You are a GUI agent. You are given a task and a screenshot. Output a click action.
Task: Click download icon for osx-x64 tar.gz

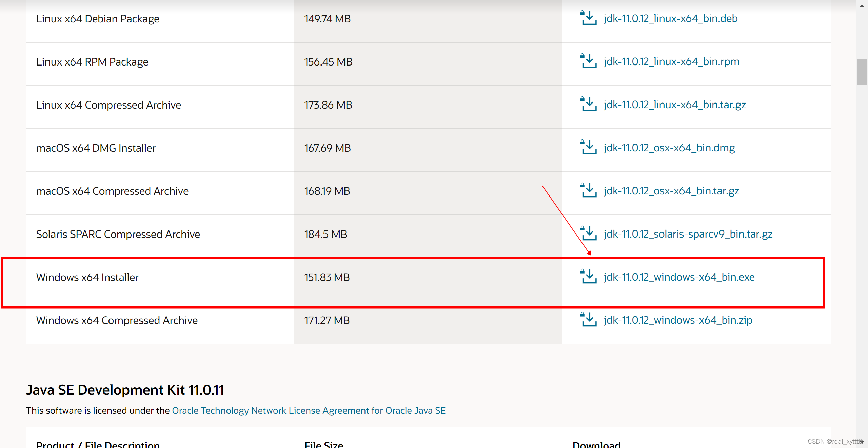(x=589, y=191)
